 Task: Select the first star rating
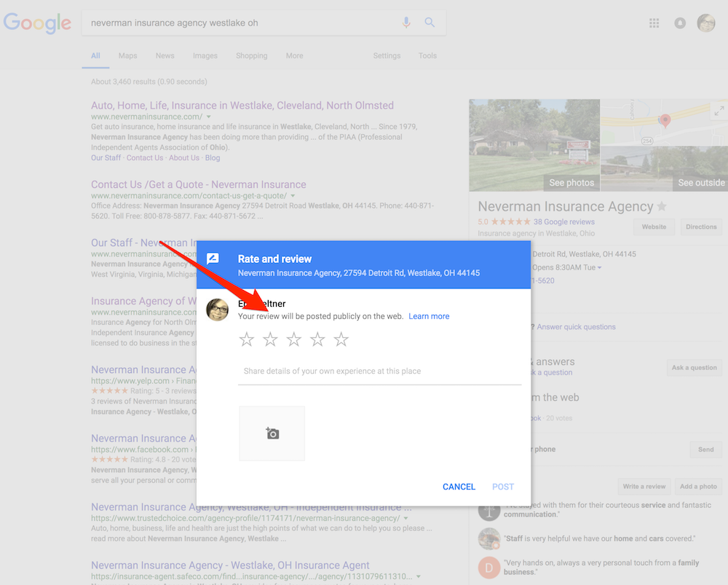pos(247,339)
